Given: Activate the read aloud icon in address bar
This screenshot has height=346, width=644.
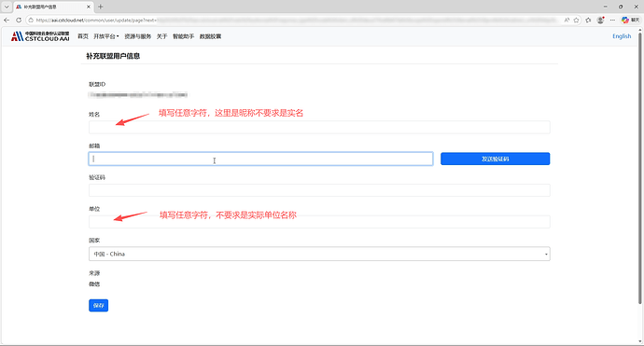Looking at the screenshot, I should 567,20.
